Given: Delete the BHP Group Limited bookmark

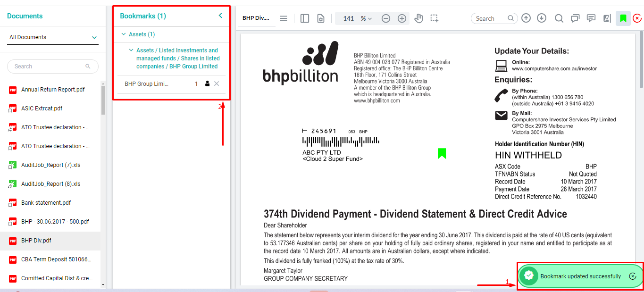Looking at the screenshot, I should (x=217, y=83).
